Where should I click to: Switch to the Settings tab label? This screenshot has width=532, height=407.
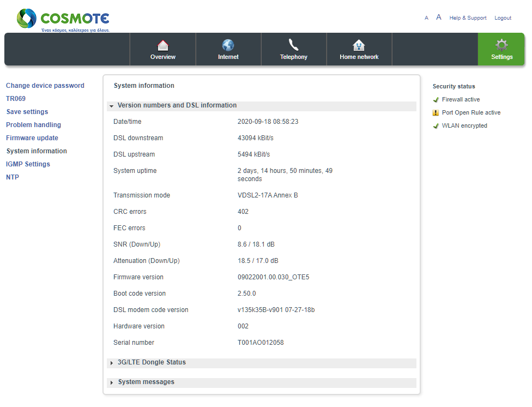(502, 57)
